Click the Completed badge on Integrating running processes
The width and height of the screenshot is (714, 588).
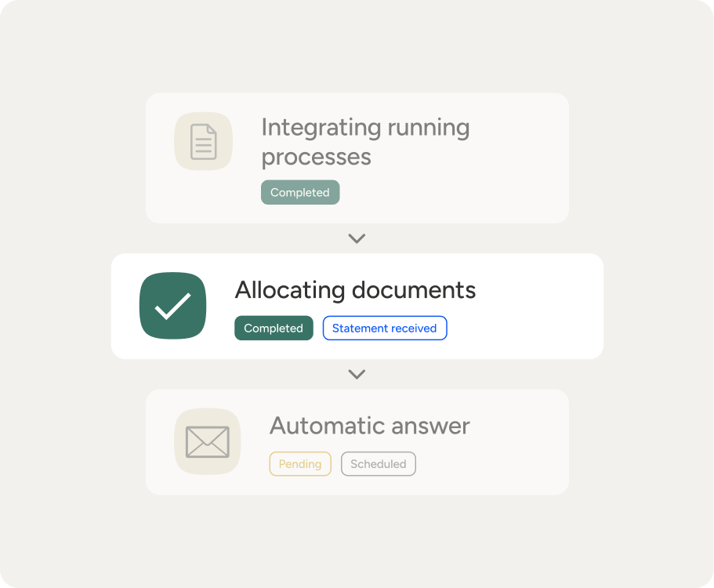coord(300,192)
